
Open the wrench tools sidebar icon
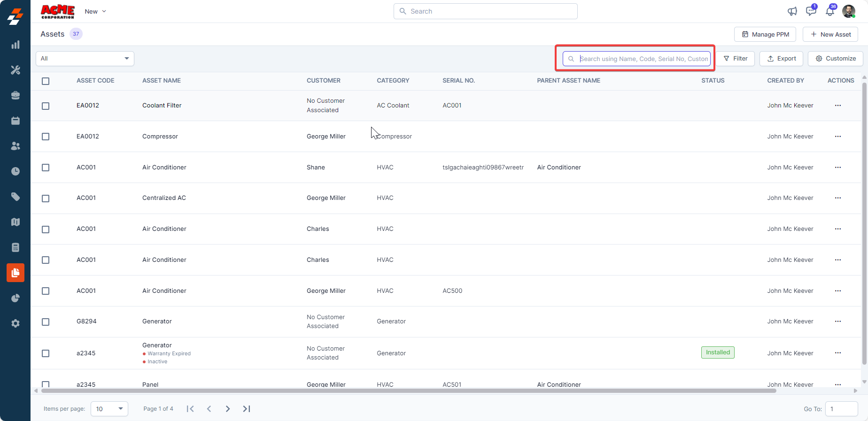pyautogui.click(x=15, y=70)
